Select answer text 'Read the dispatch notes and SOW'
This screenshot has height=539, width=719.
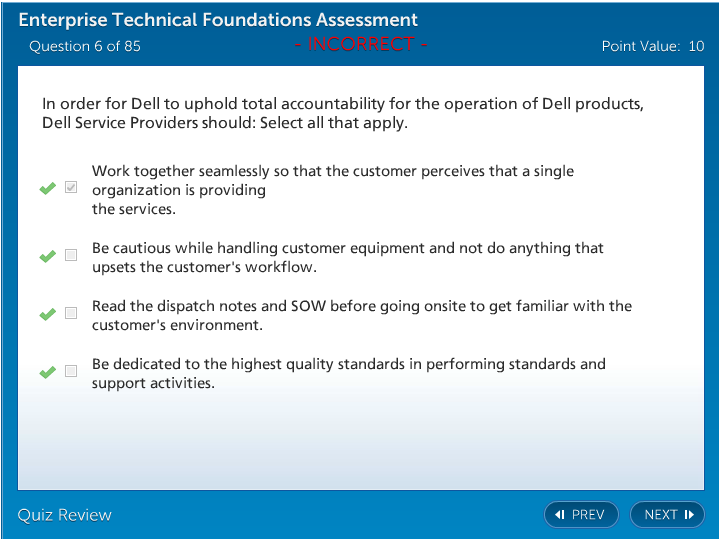pos(361,306)
